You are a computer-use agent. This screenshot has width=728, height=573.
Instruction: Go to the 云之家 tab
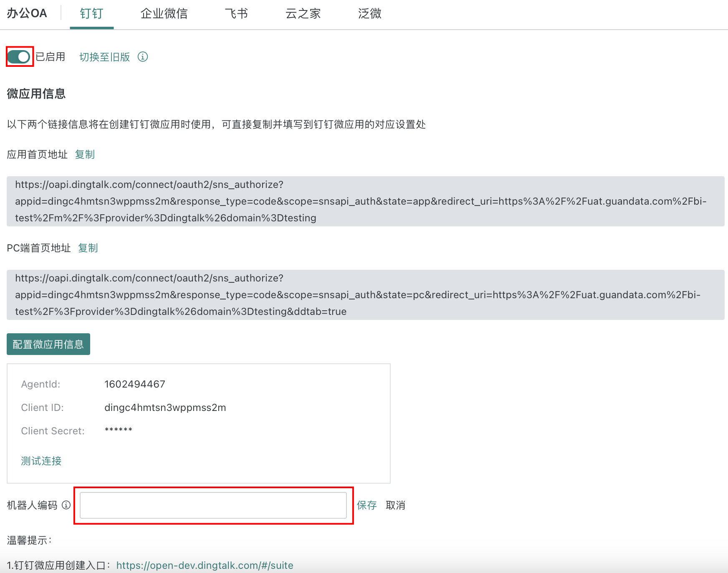click(303, 14)
